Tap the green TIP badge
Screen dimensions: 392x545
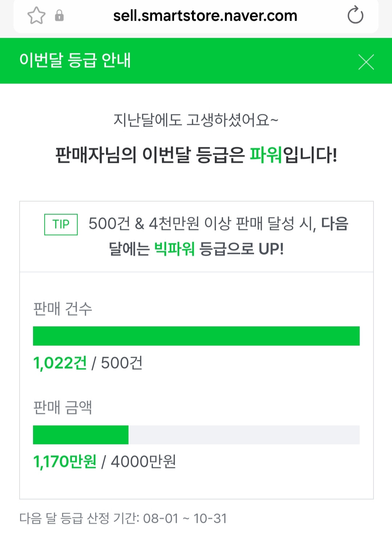pyautogui.click(x=61, y=225)
